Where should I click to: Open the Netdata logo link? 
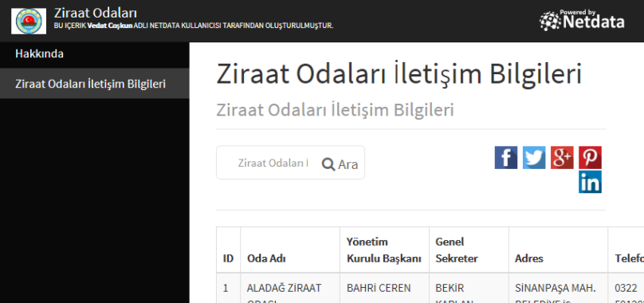pos(582,20)
